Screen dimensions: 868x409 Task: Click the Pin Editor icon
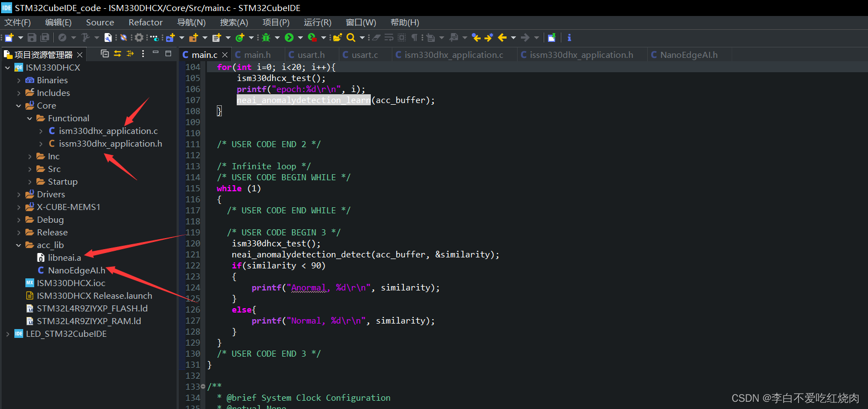click(552, 37)
